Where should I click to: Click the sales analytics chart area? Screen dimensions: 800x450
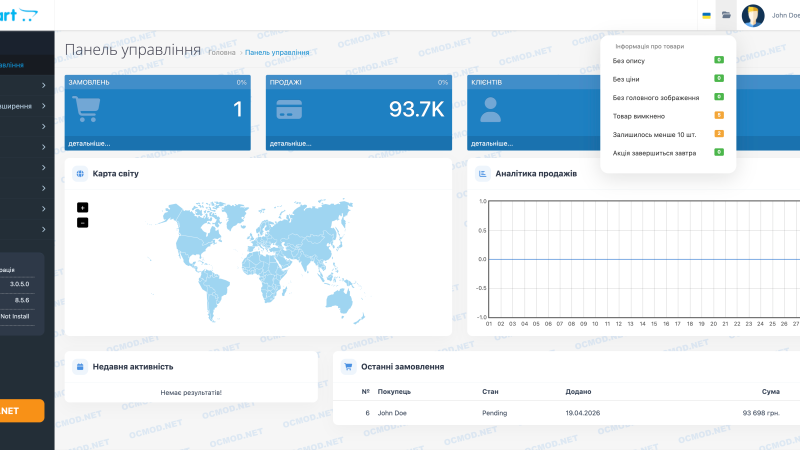click(x=644, y=259)
